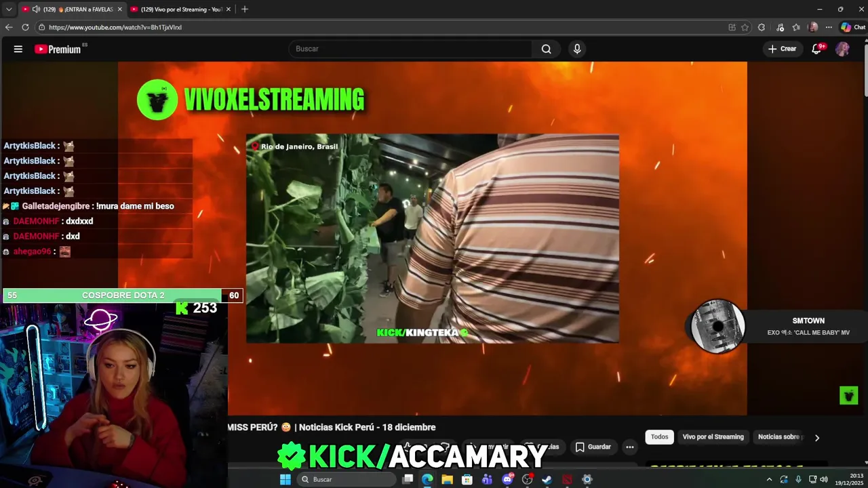Open Microsoft Store from taskbar
Screen dimensions: 868x488
(467, 479)
